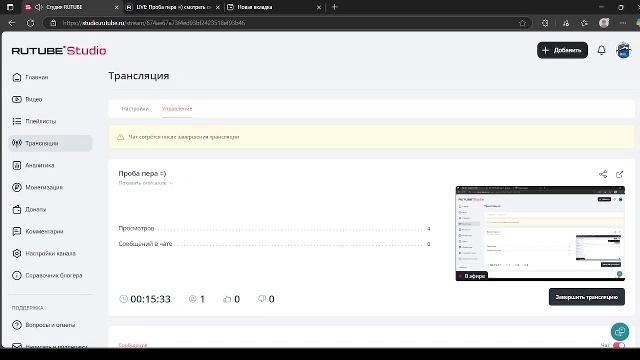
Task: Switch to Новая вкладка browser tab
Action: click(x=274, y=7)
